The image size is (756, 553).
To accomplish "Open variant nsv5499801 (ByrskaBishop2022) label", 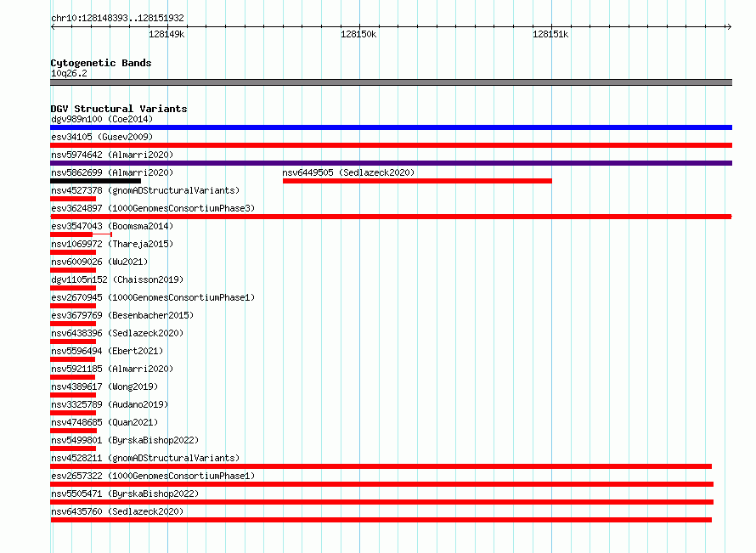I will pyautogui.click(x=125, y=440).
